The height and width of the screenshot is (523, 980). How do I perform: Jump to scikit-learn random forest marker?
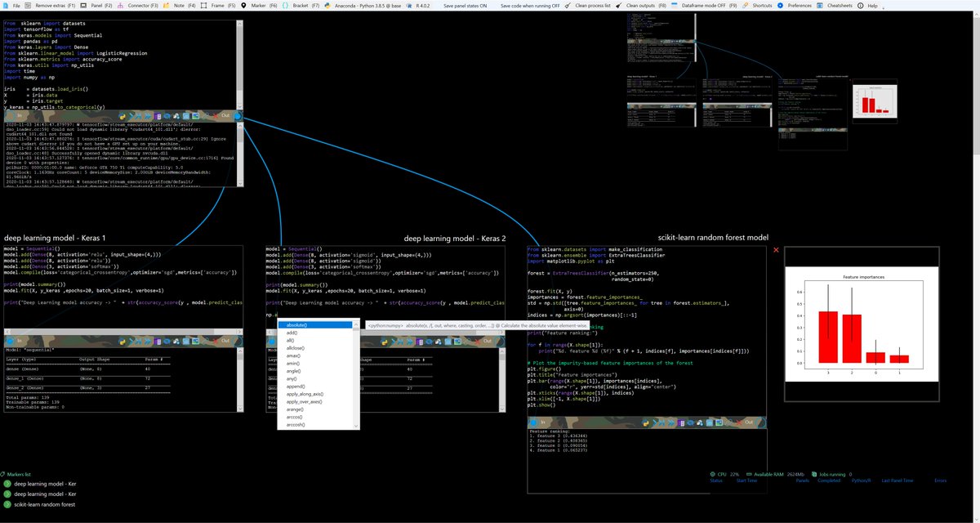click(41, 505)
